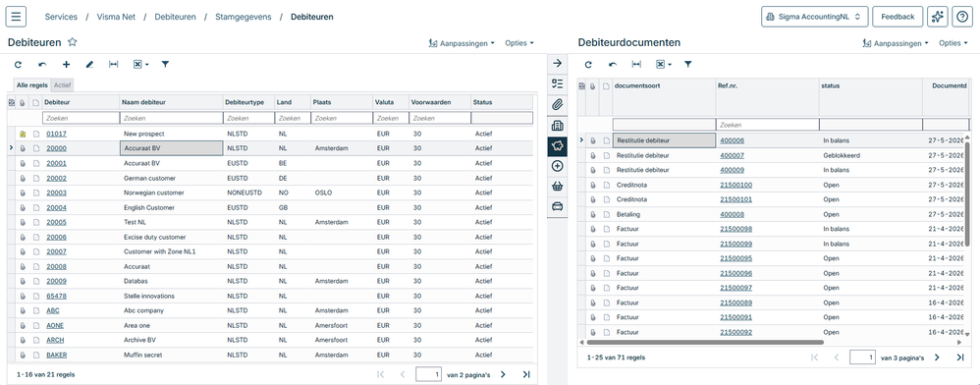Click the Feedback button
980x385 pixels.
(898, 17)
